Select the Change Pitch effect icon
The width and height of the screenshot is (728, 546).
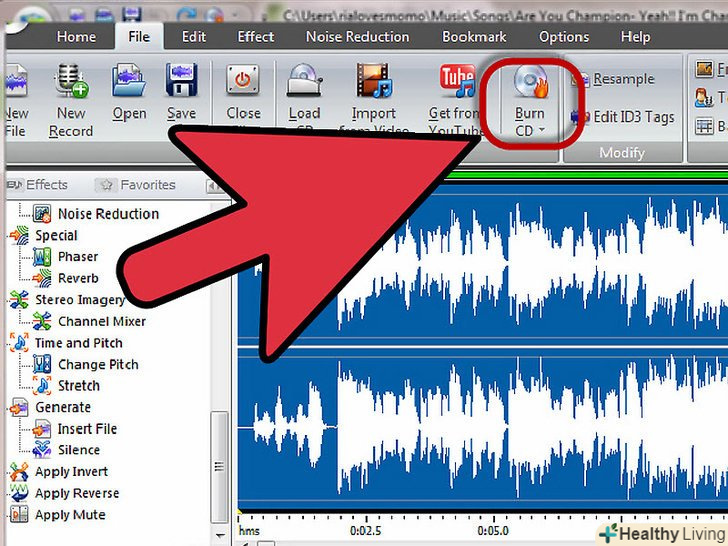click(42, 364)
